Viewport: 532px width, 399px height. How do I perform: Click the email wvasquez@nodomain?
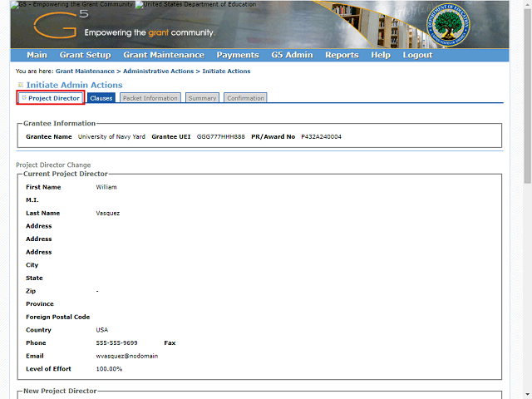(x=127, y=356)
